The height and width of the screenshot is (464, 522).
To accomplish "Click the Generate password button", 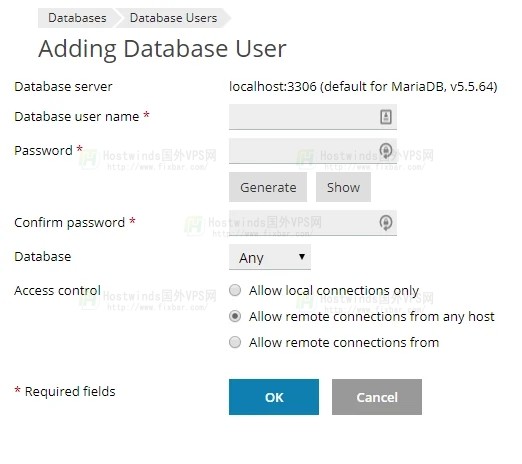I will coord(268,187).
